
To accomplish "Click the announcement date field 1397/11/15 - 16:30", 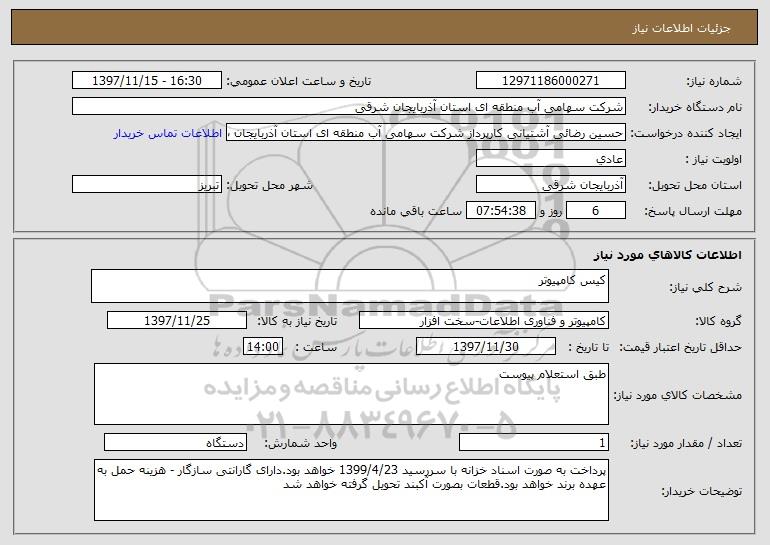I will [147, 81].
